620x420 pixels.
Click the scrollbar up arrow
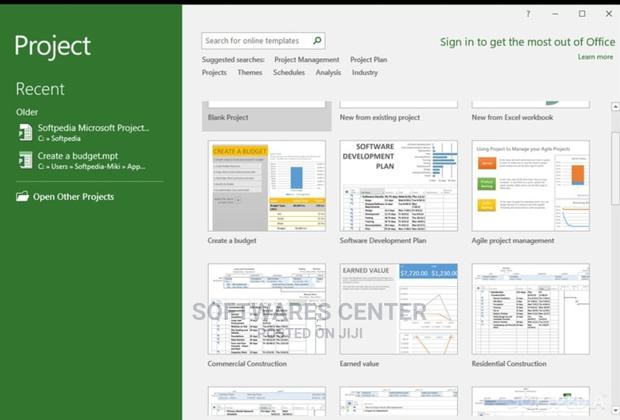615,106
